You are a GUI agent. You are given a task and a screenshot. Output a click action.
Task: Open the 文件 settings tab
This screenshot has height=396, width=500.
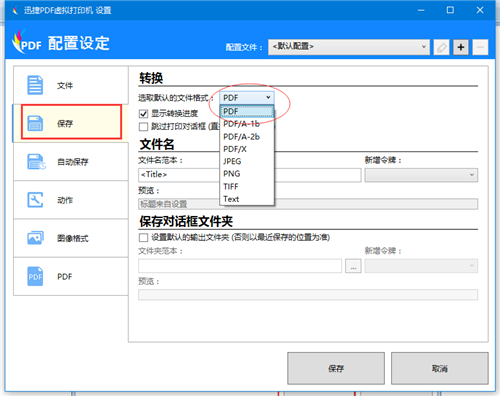pyautogui.click(x=71, y=85)
